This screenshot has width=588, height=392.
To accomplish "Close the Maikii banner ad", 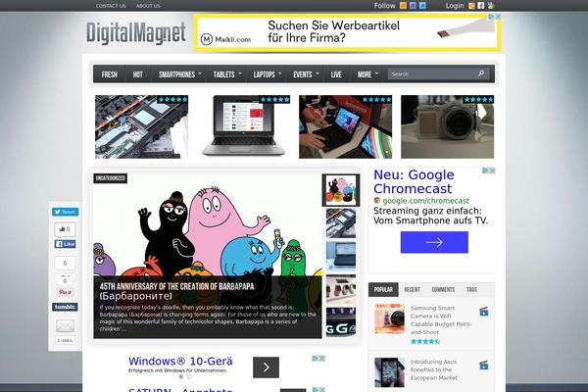I will [498, 17].
